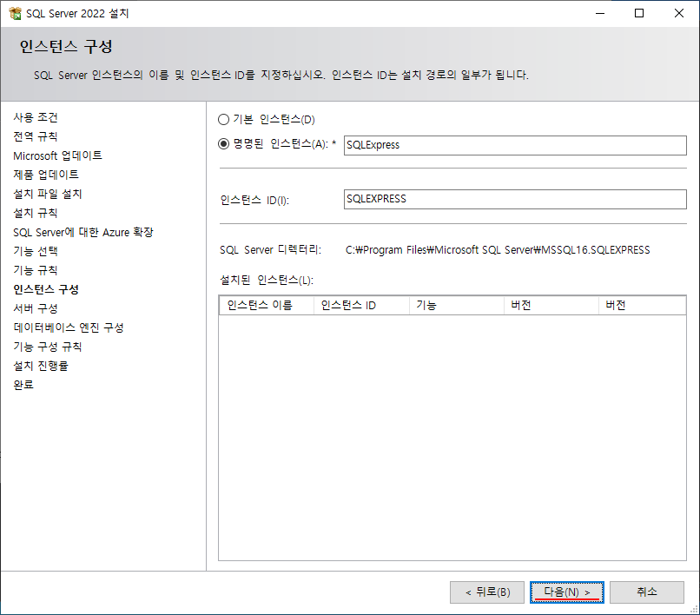The width and height of the screenshot is (700, 615).
Task: Click the 인스턴스 ID field containing SQLEXPRESS
Action: tap(515, 199)
